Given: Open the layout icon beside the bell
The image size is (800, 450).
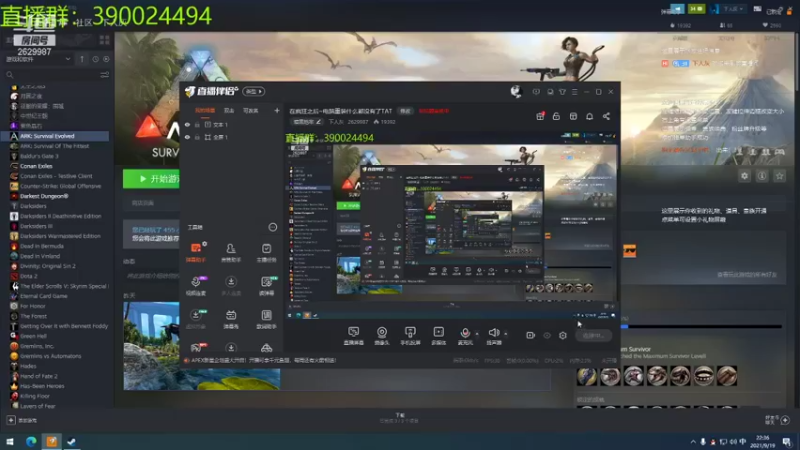Looking at the screenshot, I should pos(573,116).
